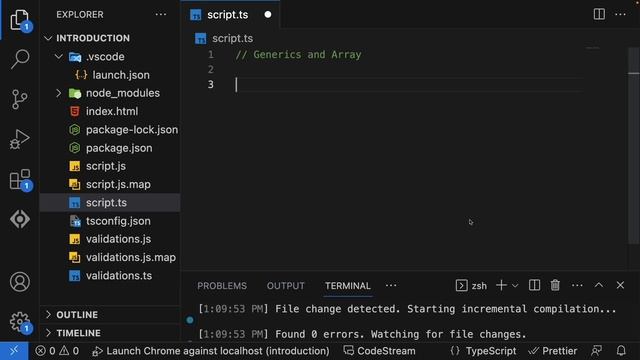Screen dimensions: 640x360
Task: Open the feedback/accounts status bar icon
Action: (x=596, y=351)
